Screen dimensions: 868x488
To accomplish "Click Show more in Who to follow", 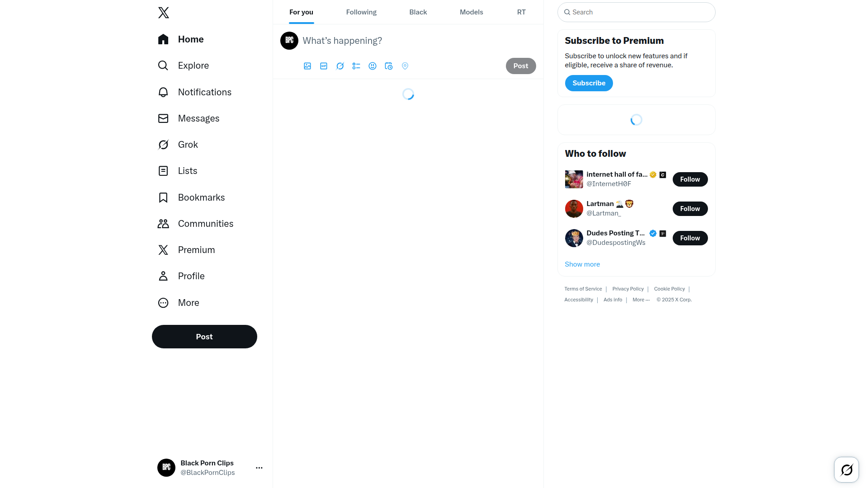I will (582, 264).
